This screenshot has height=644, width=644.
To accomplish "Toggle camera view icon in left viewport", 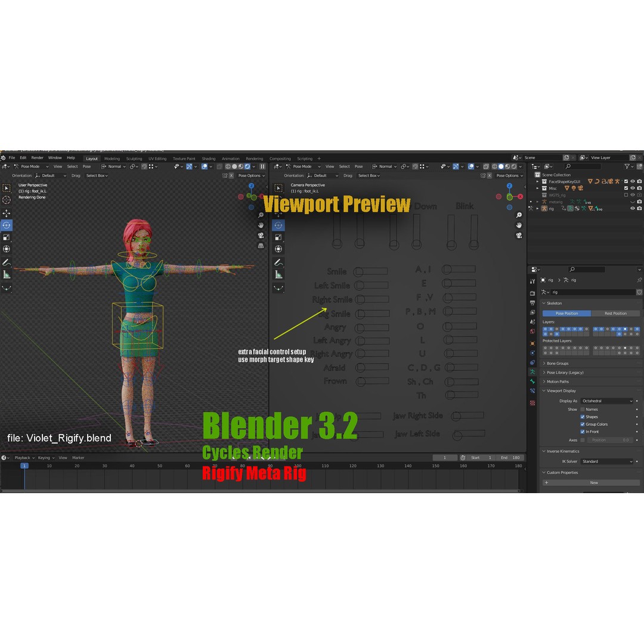I will [x=261, y=236].
